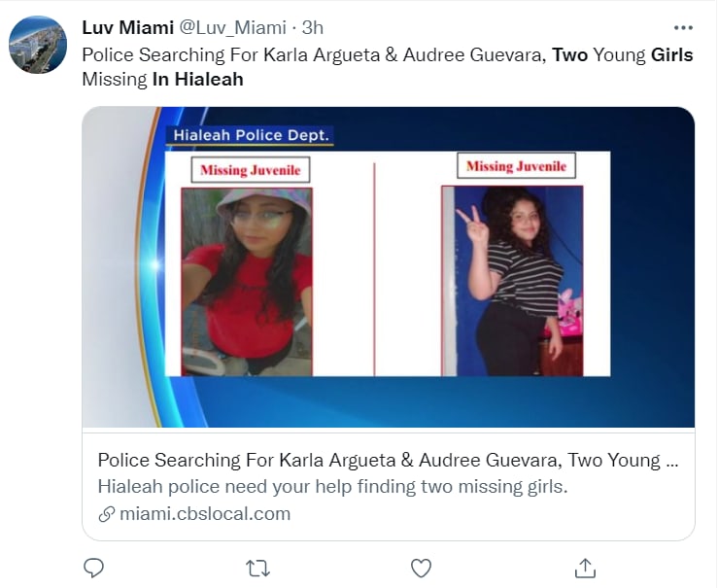The height and width of the screenshot is (588, 718).
Task: Click the right Missing Juvenile photo
Action: pyautogui.click(x=512, y=281)
